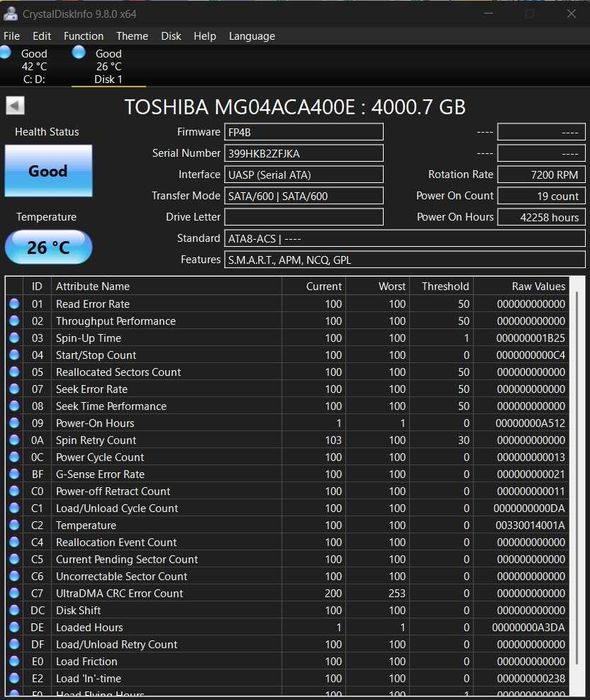Click status orb for Power Cycle Count
Image resolution: width=590 pixels, height=700 pixels.
(14, 457)
